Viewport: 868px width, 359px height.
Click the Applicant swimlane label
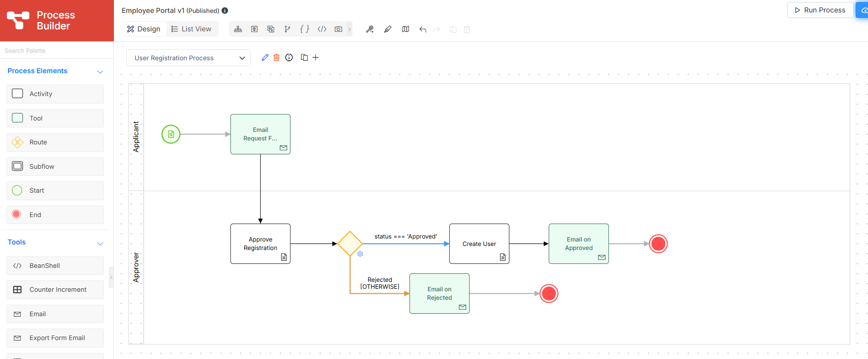pos(136,137)
